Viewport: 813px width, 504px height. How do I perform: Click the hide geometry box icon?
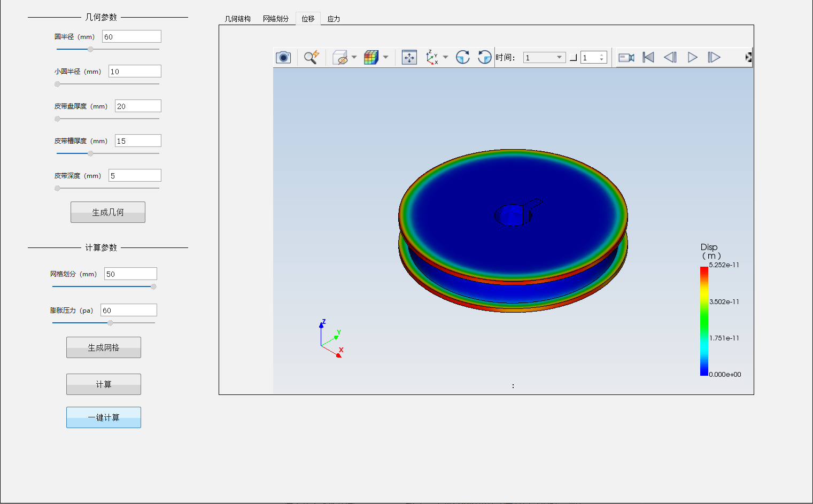click(x=340, y=57)
